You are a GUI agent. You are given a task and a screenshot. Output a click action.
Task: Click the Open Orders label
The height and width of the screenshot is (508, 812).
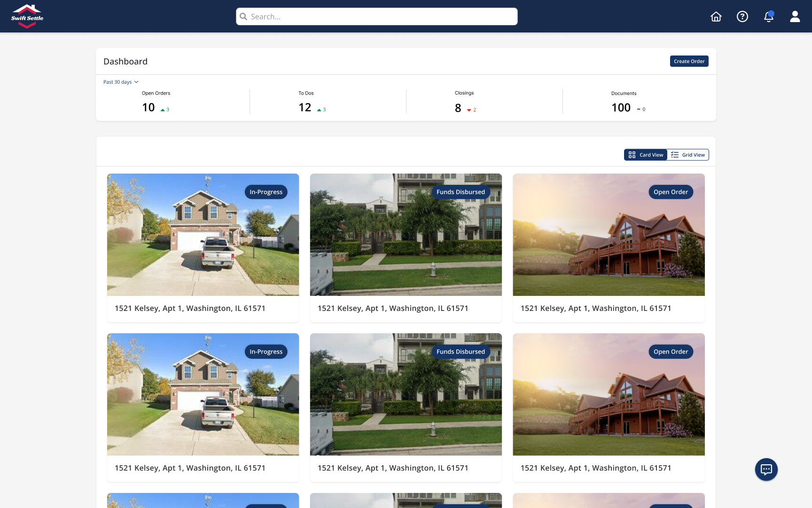pyautogui.click(x=156, y=93)
